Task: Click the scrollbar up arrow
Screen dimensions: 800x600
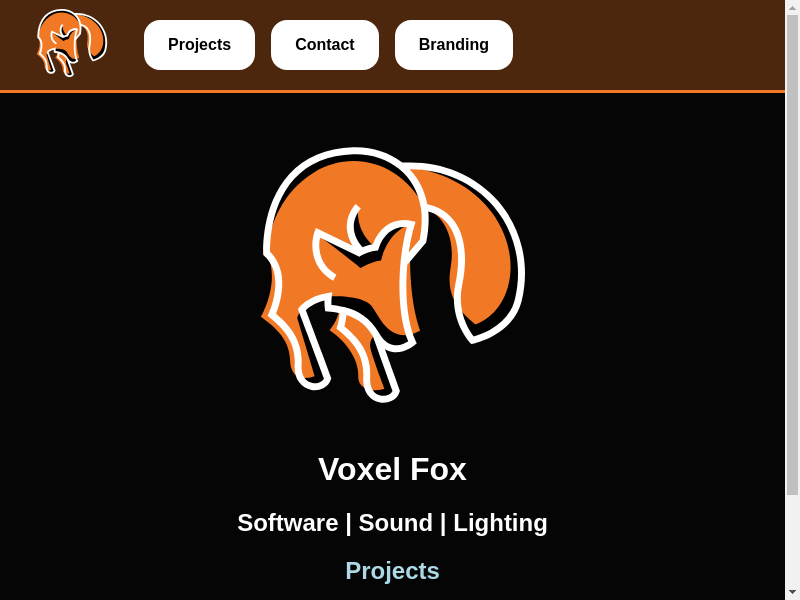Action: (x=792, y=6)
